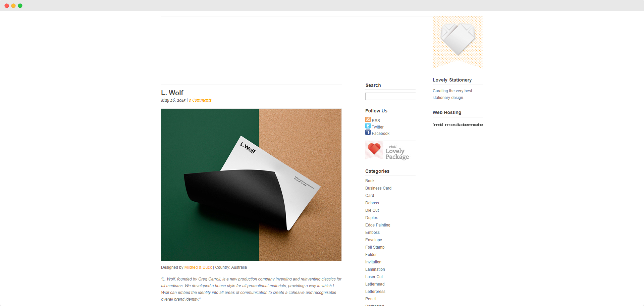Open the 0 Comments link
Viewport: 644px width, 306px height.
[x=200, y=100]
